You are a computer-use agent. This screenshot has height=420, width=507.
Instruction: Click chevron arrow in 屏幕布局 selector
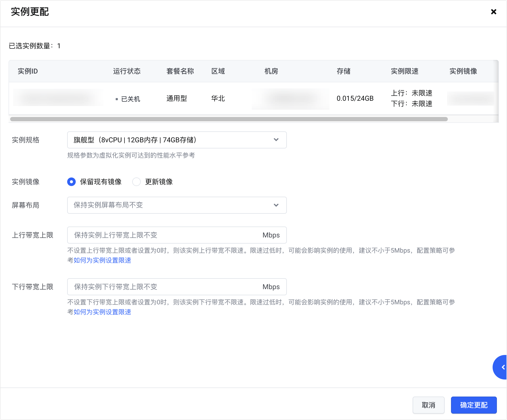276,205
